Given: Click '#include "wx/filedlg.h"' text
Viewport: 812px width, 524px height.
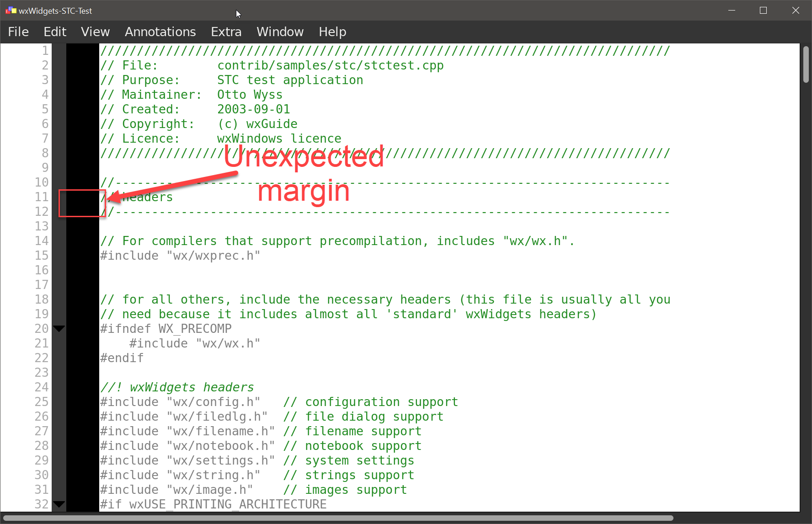Looking at the screenshot, I should 184,417.
